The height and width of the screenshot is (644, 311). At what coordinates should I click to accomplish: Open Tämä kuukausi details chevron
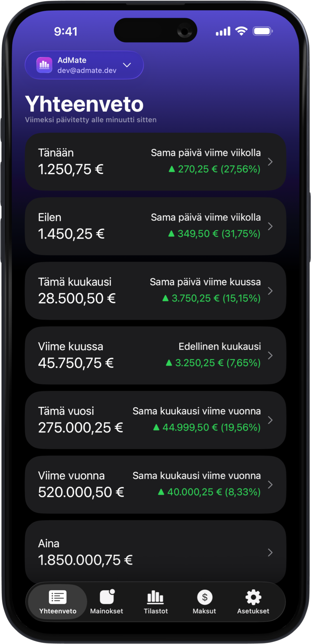(x=270, y=291)
